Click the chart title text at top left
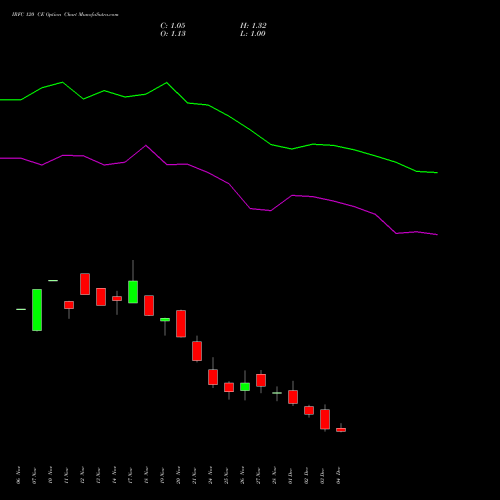 (65, 15)
